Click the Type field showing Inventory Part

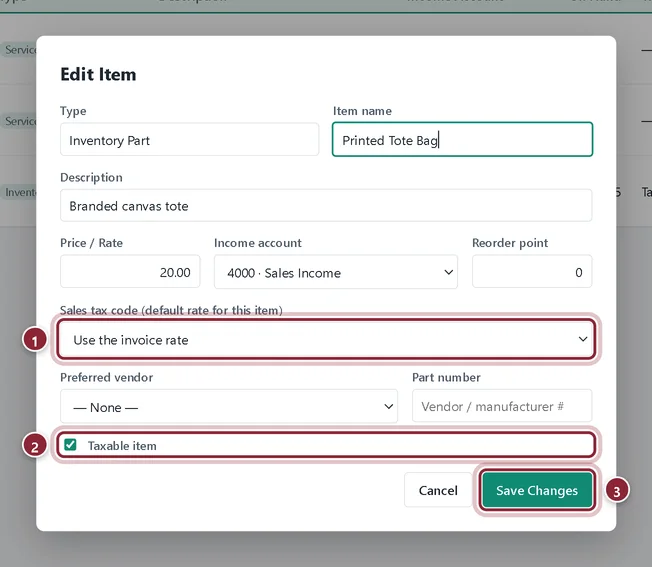pyautogui.click(x=189, y=140)
